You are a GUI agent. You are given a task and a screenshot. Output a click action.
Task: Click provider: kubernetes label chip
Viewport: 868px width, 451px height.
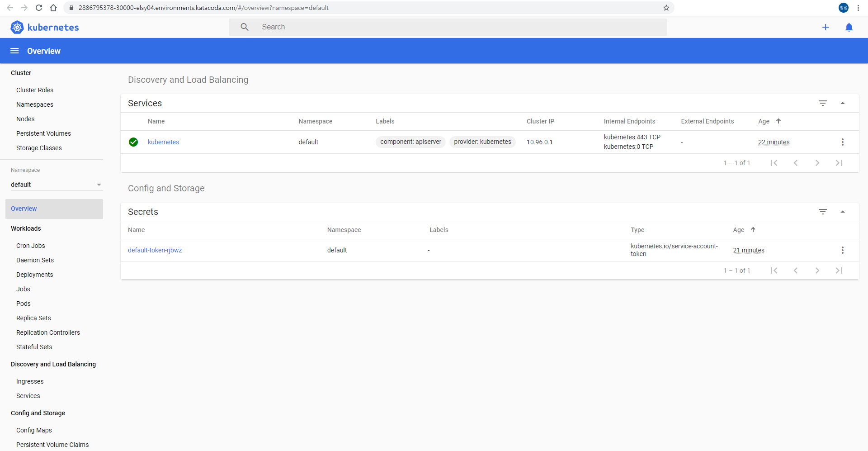pyautogui.click(x=482, y=142)
